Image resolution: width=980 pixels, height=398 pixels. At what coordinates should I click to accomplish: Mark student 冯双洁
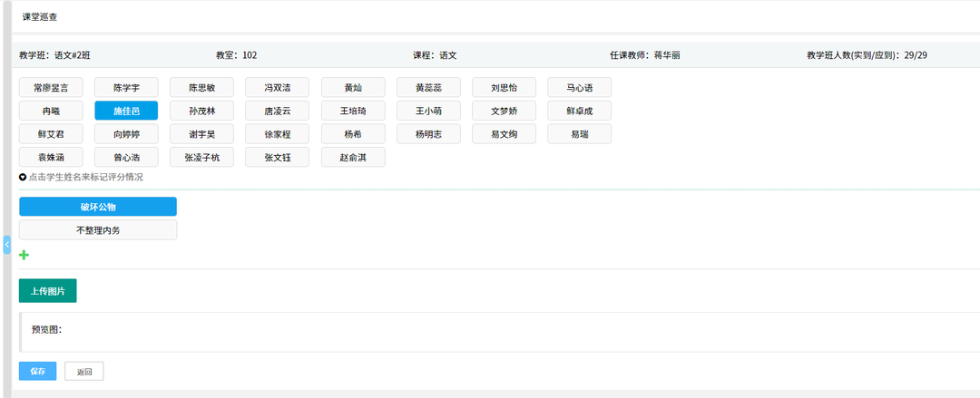click(x=277, y=88)
